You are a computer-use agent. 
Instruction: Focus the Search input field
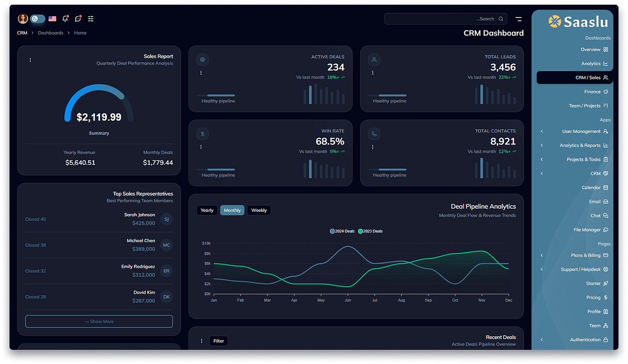click(446, 19)
